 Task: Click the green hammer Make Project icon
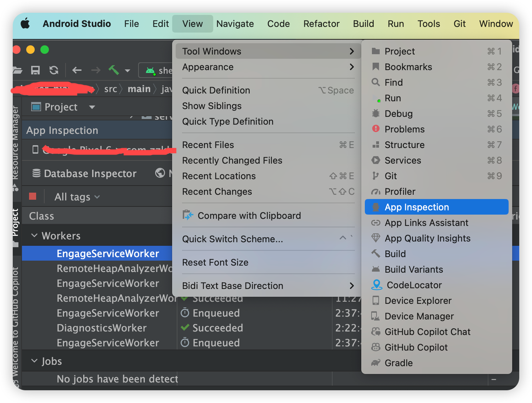pos(114,70)
